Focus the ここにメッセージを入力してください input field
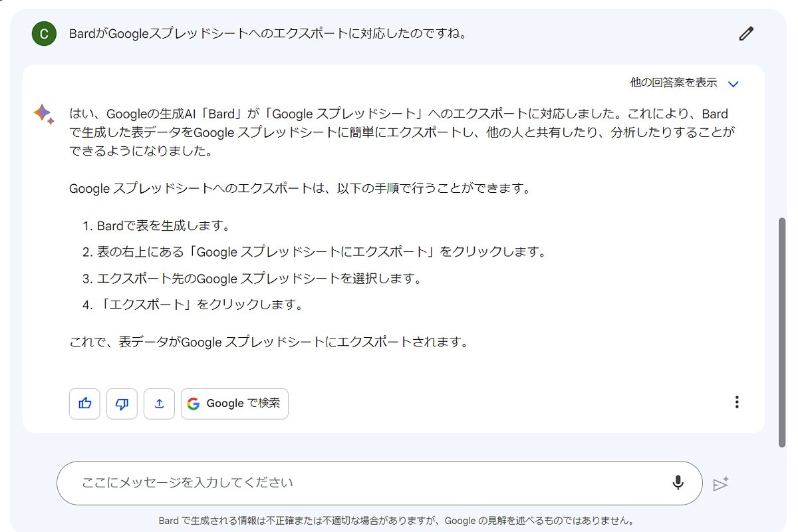798x532 pixels. tap(379, 483)
